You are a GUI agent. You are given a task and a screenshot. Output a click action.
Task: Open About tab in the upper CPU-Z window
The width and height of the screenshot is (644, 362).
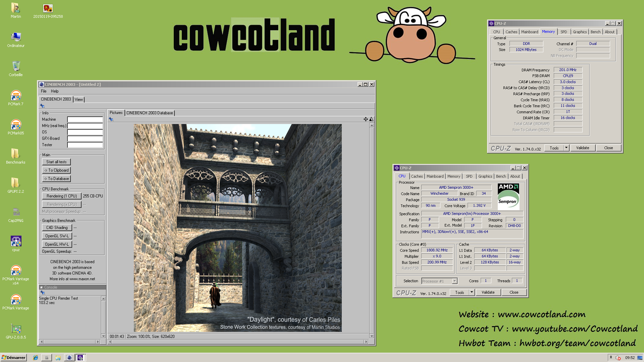(610, 32)
